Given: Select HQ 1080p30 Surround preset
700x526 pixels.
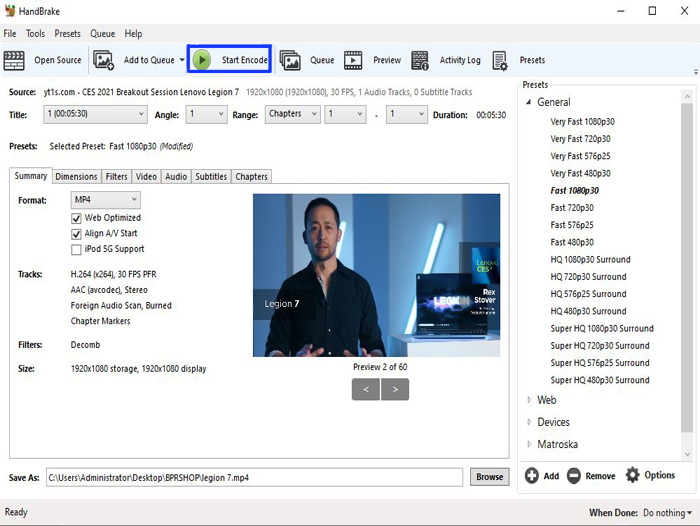Looking at the screenshot, I should pos(590,259).
